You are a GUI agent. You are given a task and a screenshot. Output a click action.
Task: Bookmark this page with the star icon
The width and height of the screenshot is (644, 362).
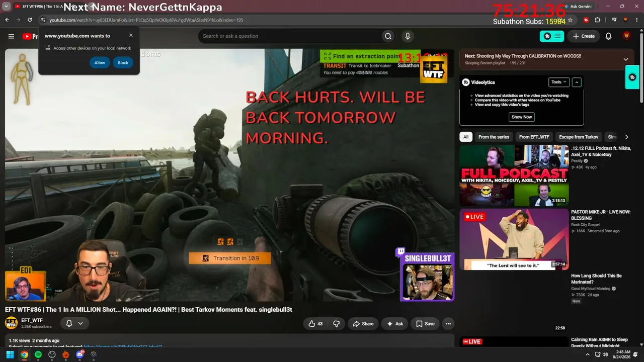570,20
